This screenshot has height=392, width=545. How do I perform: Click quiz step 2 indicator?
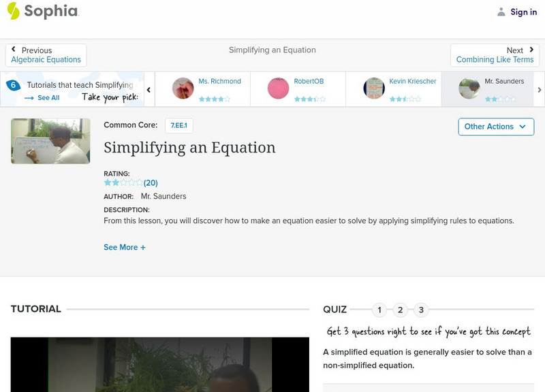[x=401, y=309]
